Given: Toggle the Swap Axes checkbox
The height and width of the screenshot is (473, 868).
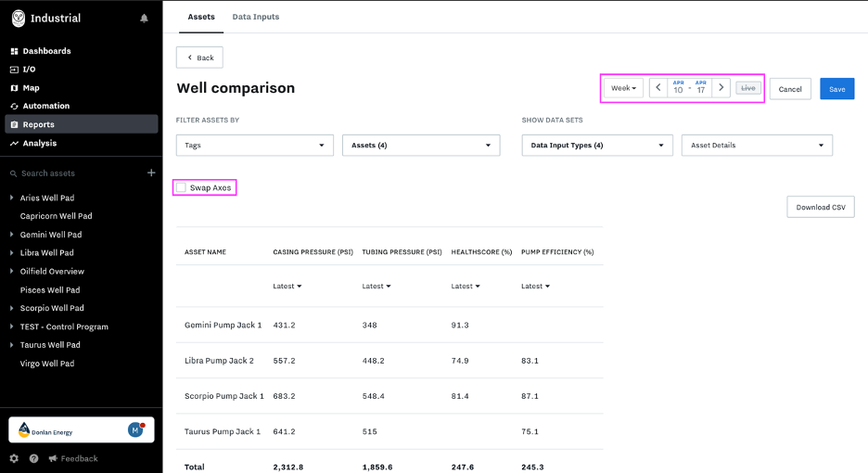Looking at the screenshot, I should (x=181, y=187).
